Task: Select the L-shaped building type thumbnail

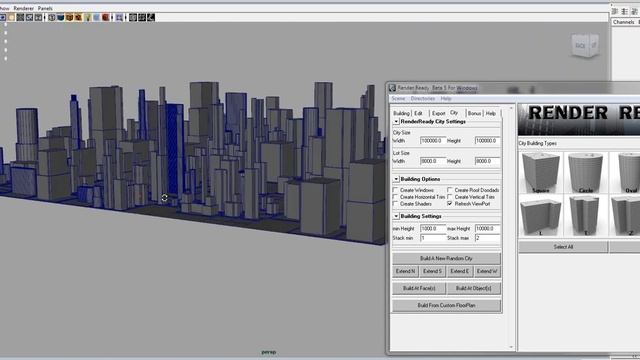Action: [541, 216]
